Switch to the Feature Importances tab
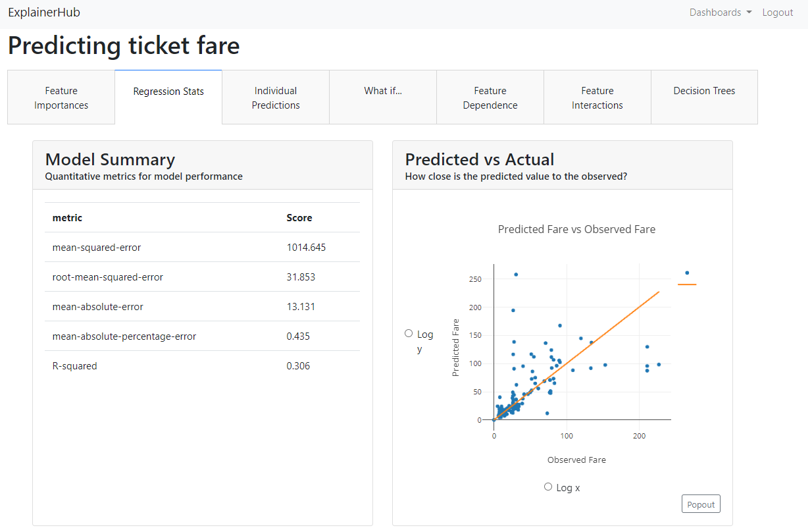This screenshot has width=812, height=532. 61,97
